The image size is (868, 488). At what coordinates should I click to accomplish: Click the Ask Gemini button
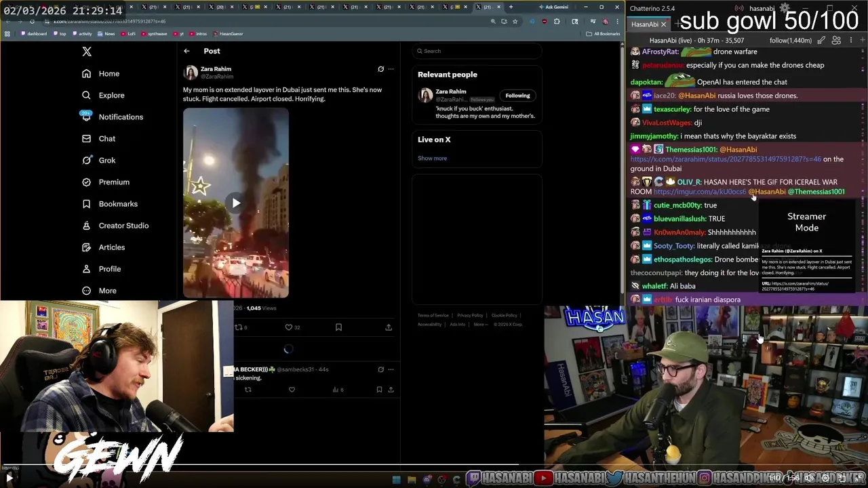click(x=553, y=7)
